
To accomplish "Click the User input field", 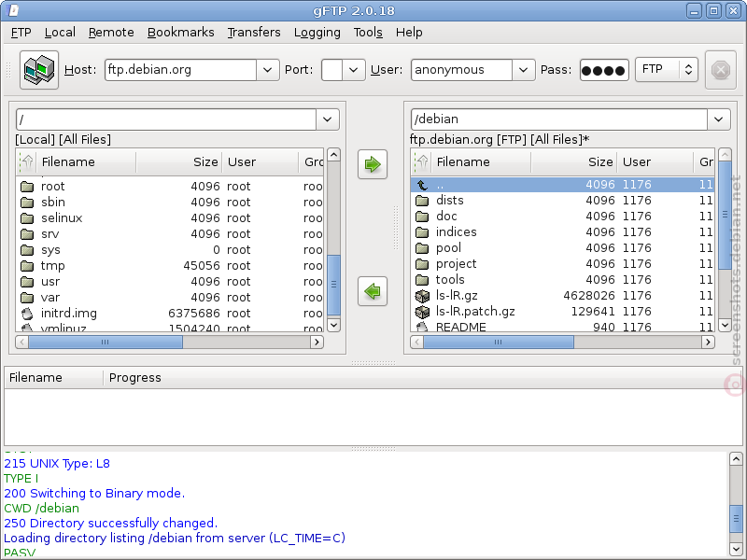I will click(461, 70).
